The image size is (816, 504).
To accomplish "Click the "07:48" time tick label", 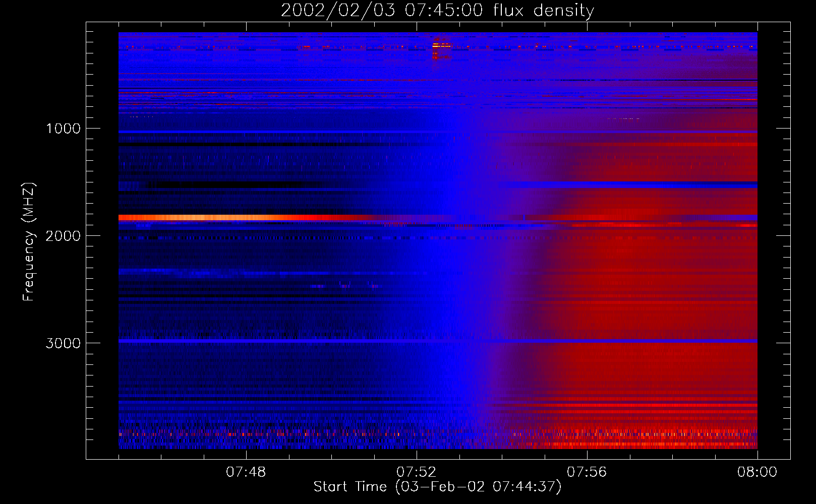I will tap(246, 472).
